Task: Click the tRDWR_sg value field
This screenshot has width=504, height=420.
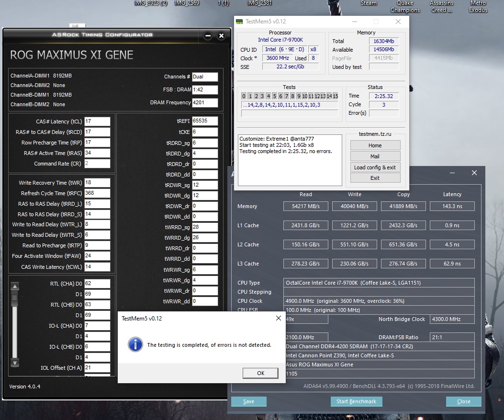Action: tap(205, 185)
